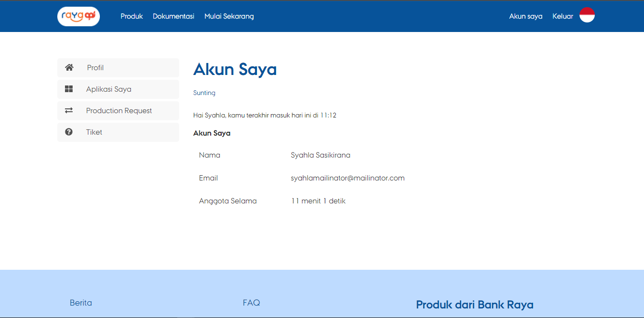Select the home icon beside Profil
The width and height of the screenshot is (644, 318).
[x=69, y=67]
